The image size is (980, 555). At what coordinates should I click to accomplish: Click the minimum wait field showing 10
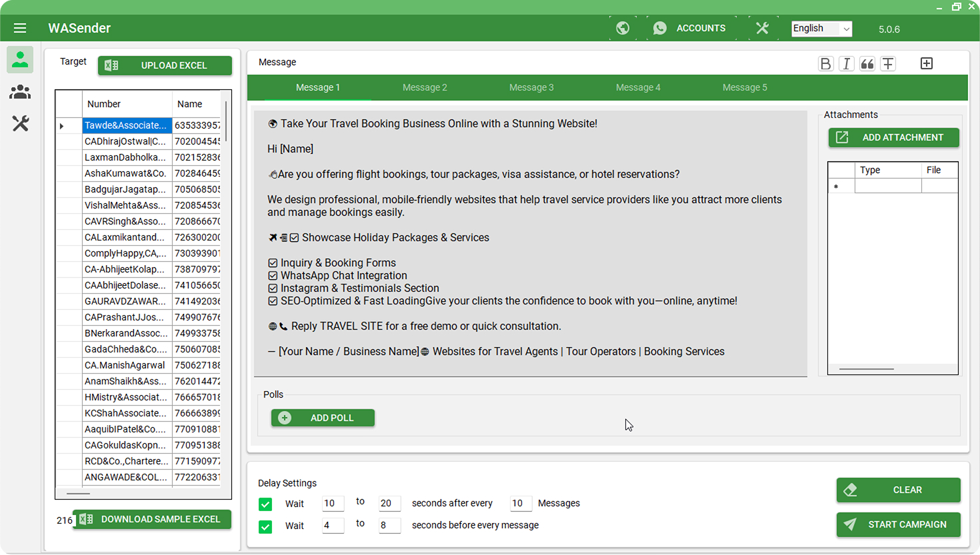tap(333, 504)
